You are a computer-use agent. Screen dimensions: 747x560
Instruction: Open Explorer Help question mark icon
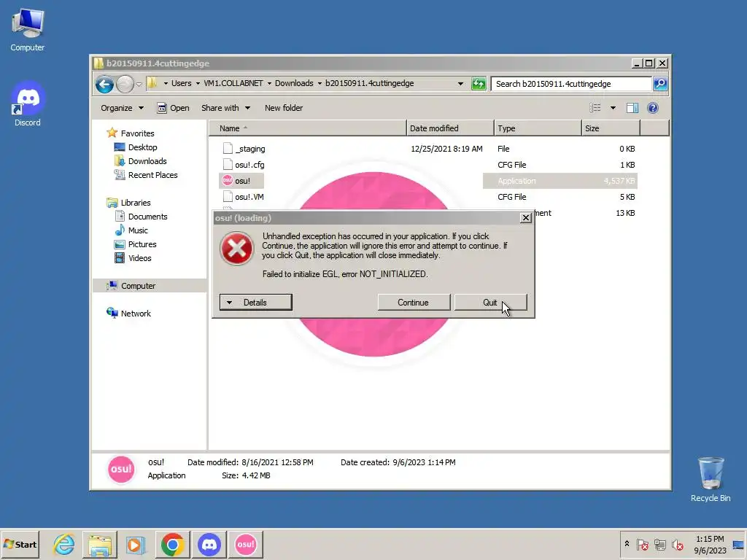[653, 108]
